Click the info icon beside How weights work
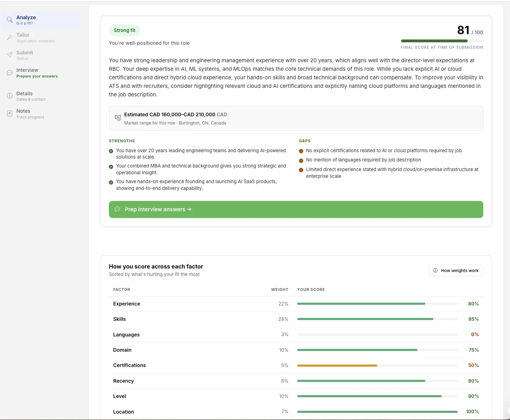The image size is (510, 420). (436, 271)
